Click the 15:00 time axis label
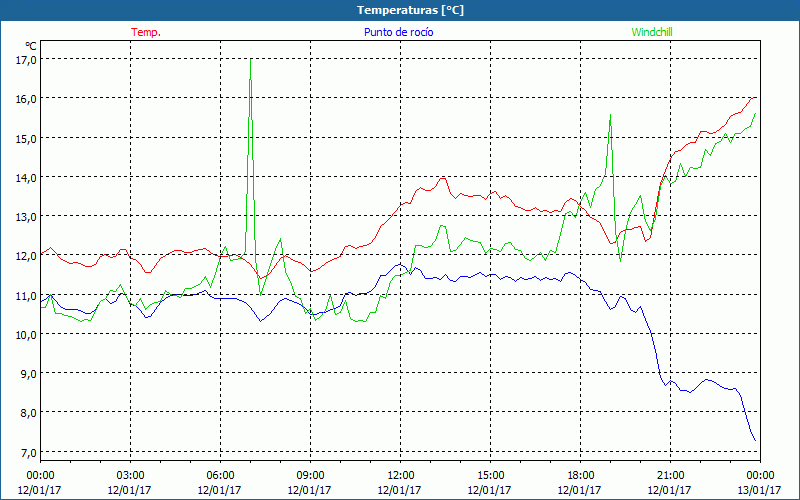 pyautogui.click(x=490, y=476)
